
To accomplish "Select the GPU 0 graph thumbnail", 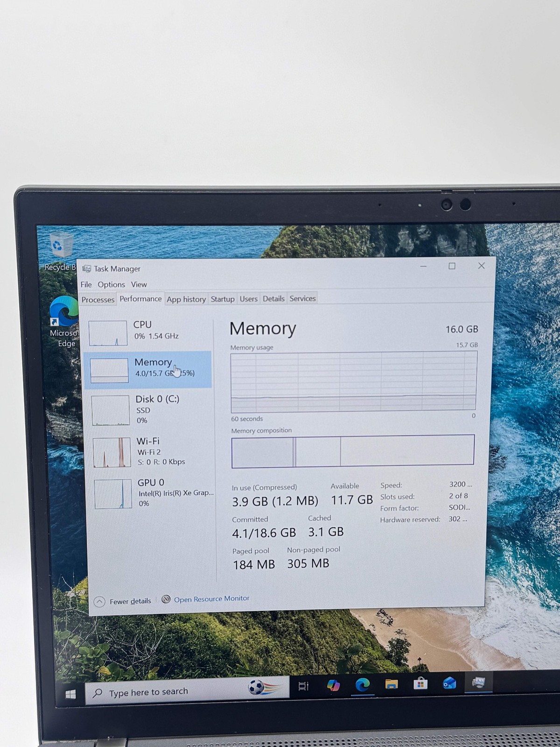I will pyautogui.click(x=113, y=494).
